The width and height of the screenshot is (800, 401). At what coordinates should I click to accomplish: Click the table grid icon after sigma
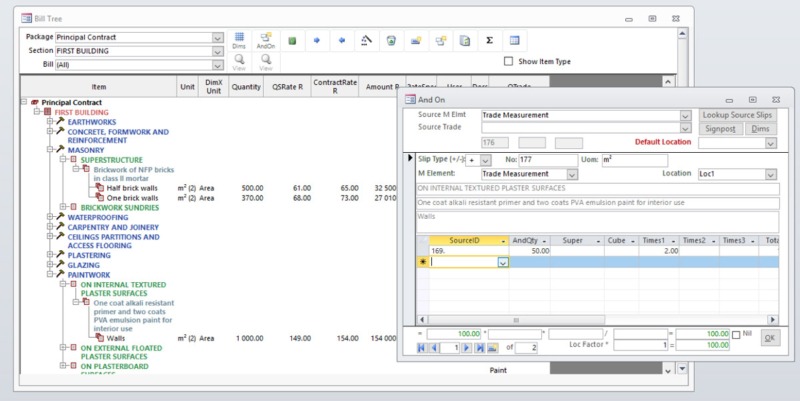514,40
